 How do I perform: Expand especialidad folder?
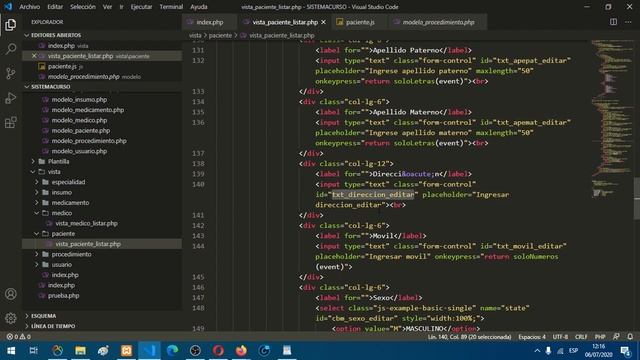(37, 182)
